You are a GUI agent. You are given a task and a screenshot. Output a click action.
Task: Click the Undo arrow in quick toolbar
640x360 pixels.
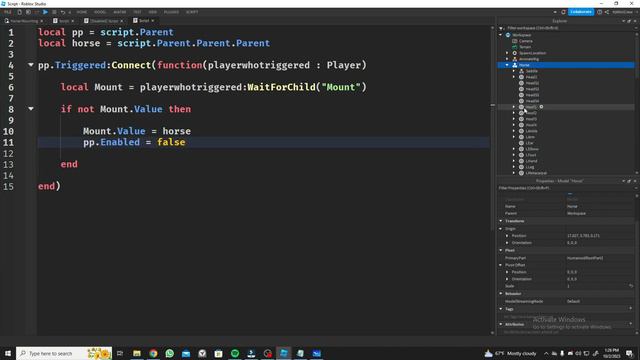[x=63, y=12]
